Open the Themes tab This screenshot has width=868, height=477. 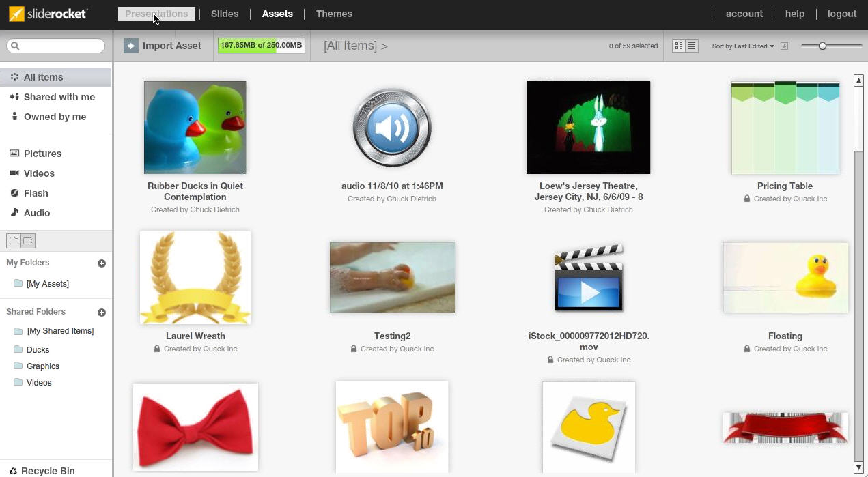pos(334,14)
